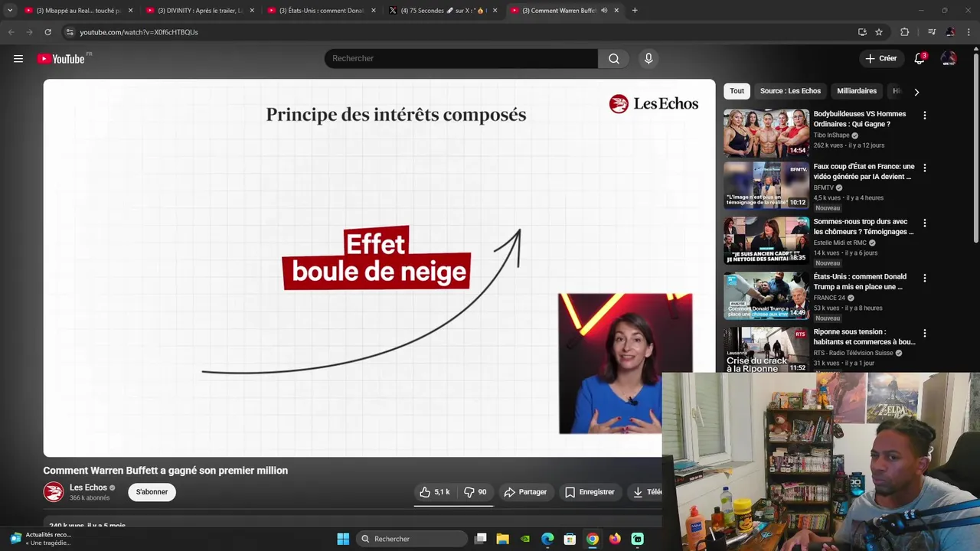Switch to the États-Unis browser tab
This screenshot has height=551, width=980.
click(x=320, y=11)
